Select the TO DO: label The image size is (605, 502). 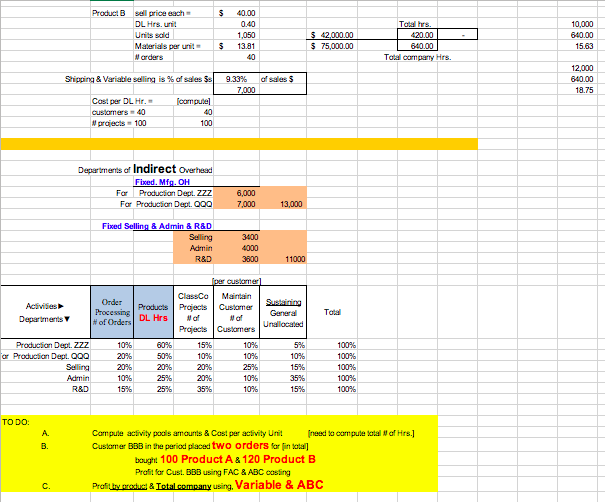(15, 422)
